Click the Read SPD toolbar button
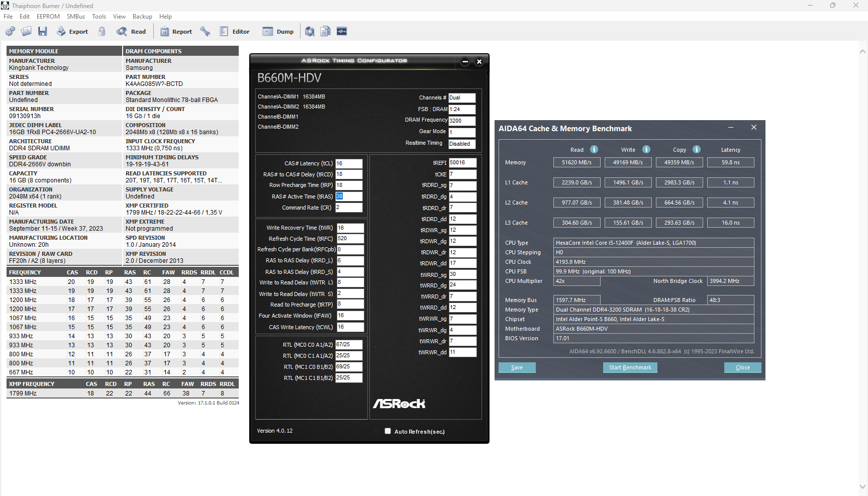The height and width of the screenshot is (496, 868). coord(131,32)
